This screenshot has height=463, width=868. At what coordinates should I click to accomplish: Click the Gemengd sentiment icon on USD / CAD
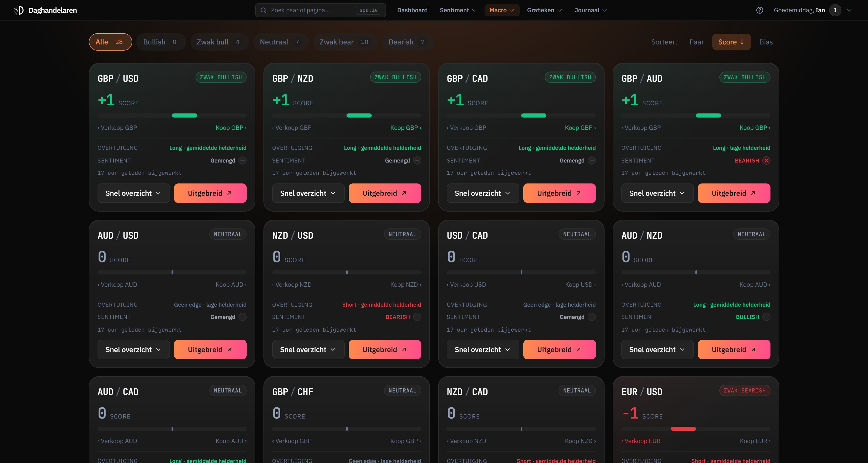(x=591, y=317)
